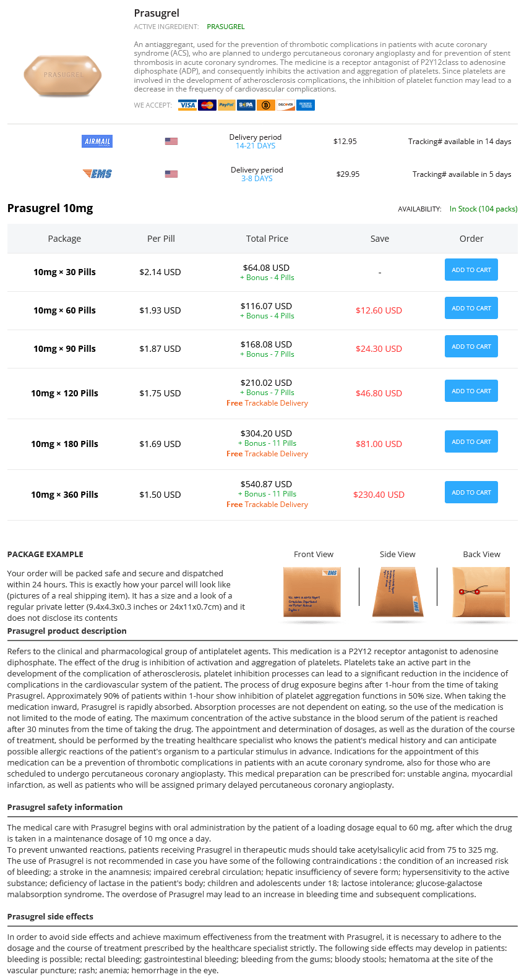Screen dimensions: 524x980
Task: Click the US flag in Airmail row
Action: pos(171,142)
